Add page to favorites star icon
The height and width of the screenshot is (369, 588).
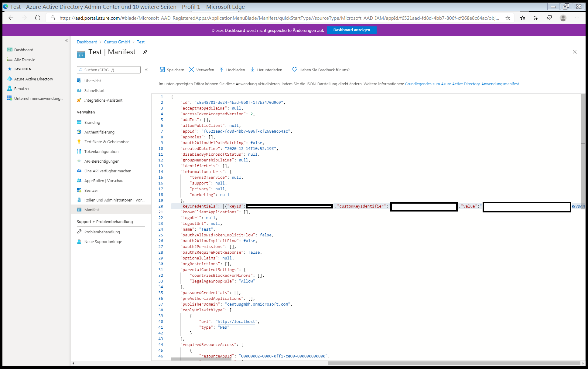click(x=508, y=18)
